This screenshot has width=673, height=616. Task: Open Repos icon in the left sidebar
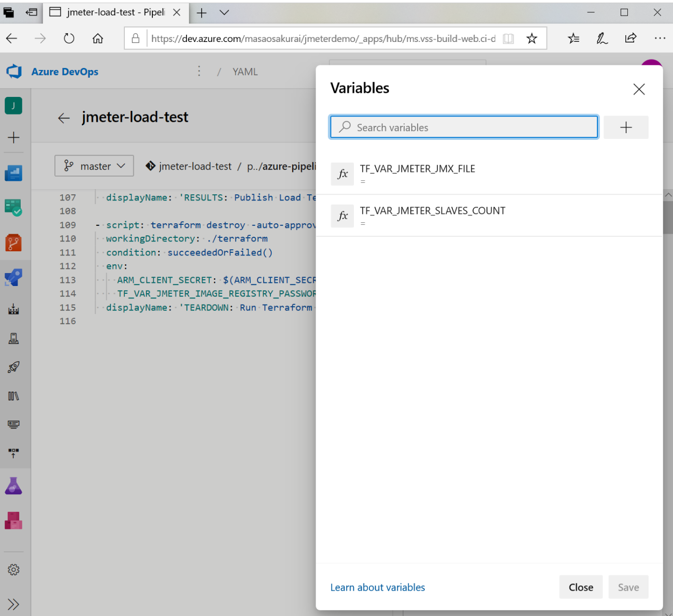[13, 242]
